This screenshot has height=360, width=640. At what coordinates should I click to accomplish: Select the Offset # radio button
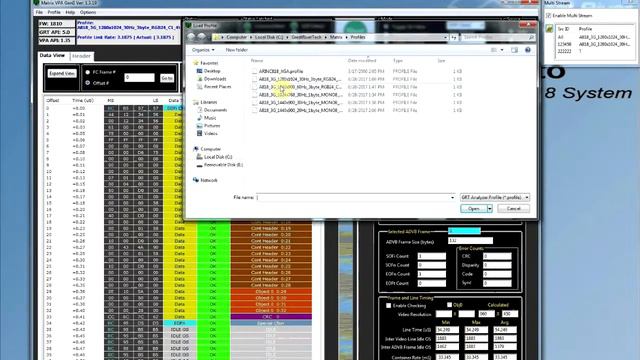coord(88,83)
